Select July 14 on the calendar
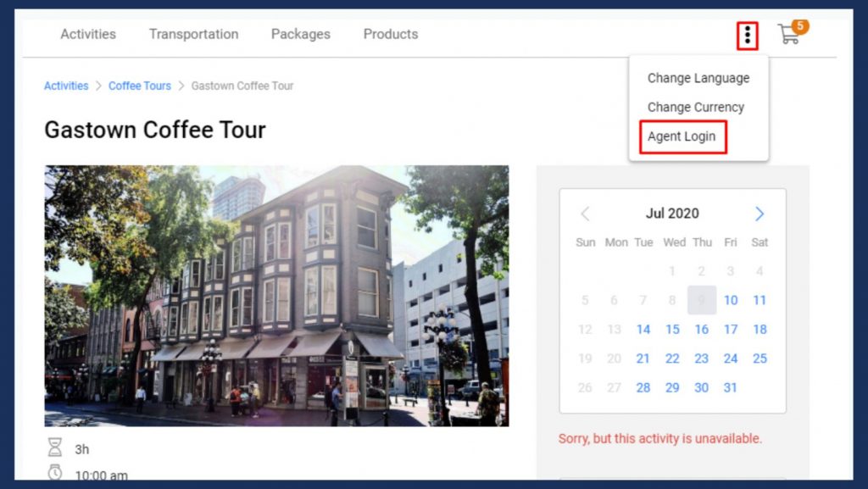 (x=643, y=329)
